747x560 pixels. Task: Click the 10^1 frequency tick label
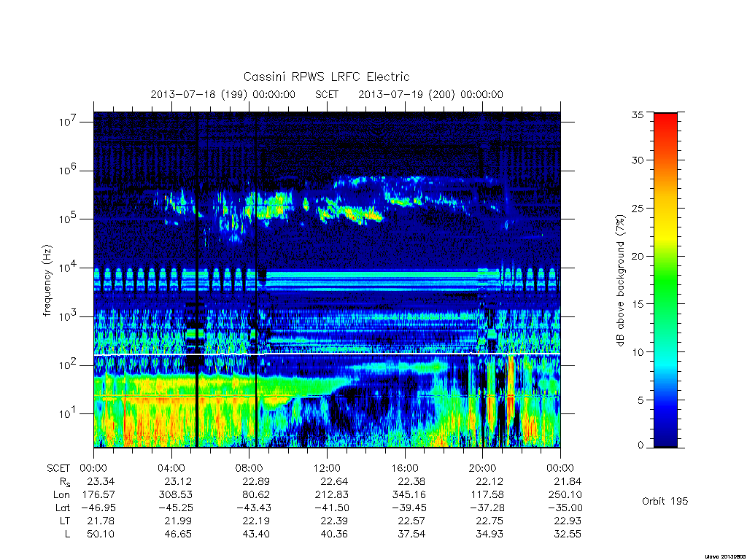pyautogui.click(x=68, y=413)
